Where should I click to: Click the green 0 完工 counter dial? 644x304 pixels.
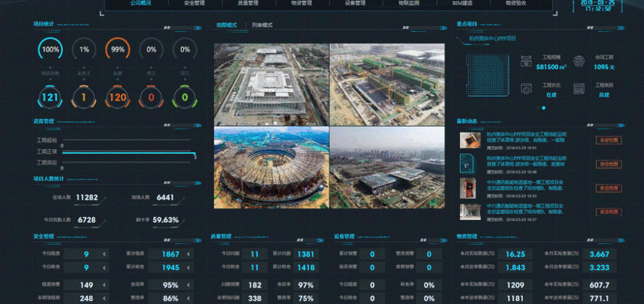185,97
